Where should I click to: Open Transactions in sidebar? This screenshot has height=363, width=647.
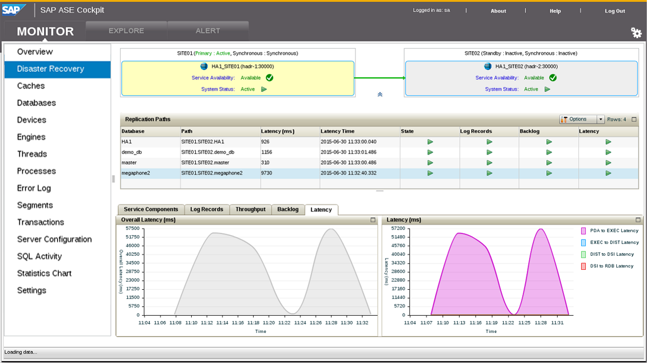(x=57, y=222)
